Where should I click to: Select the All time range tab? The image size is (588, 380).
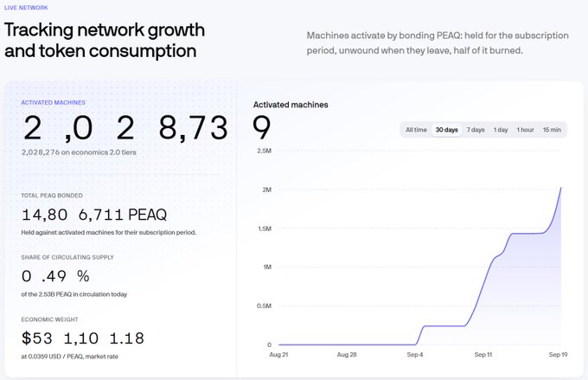[416, 130]
